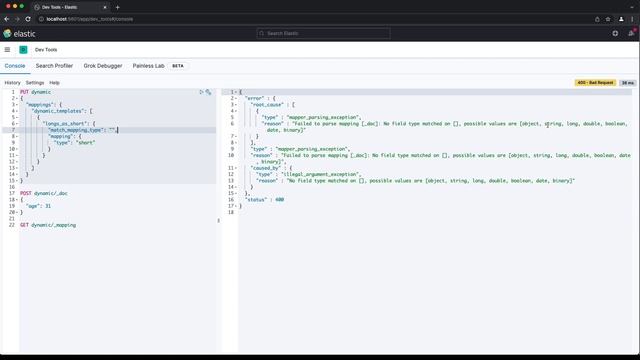Open the Grok Debugger tab
Screen dimensions: 640x360
click(x=103, y=66)
